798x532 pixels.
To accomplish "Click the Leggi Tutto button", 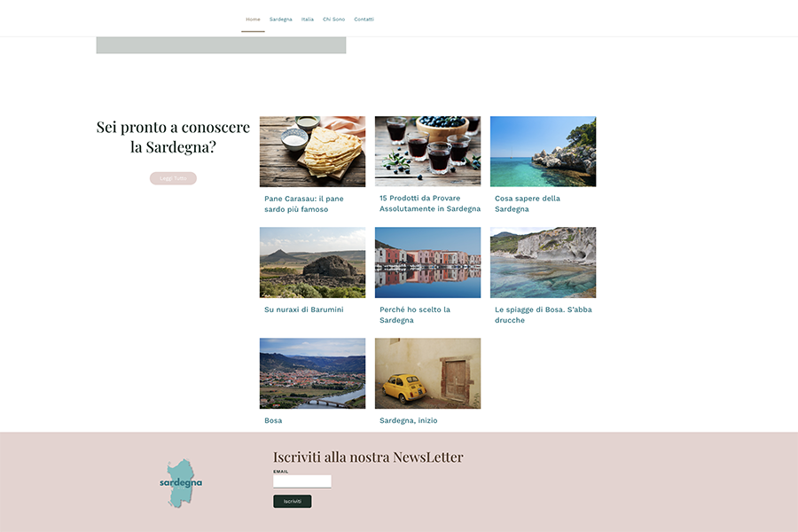I will pyautogui.click(x=173, y=178).
